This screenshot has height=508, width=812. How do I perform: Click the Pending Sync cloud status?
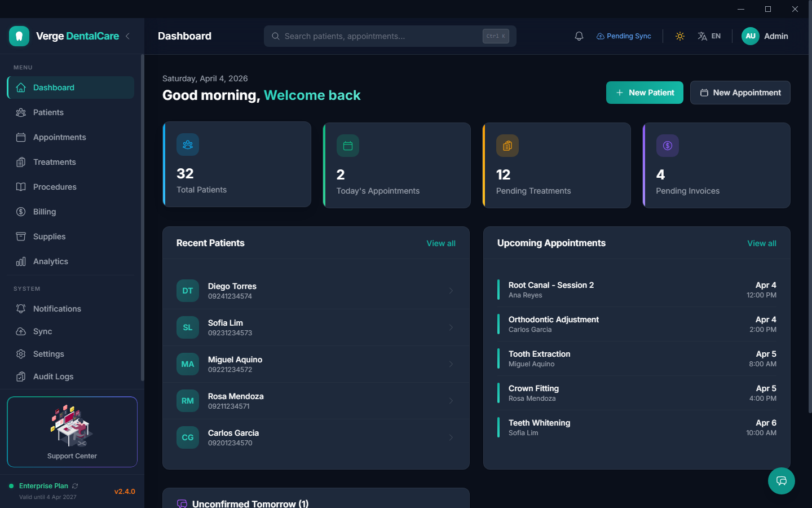[x=624, y=36]
